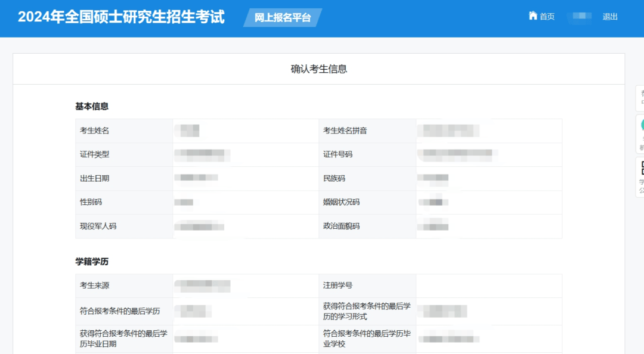Click the 现役军人码 label
The width and height of the screenshot is (644, 354).
98,226
